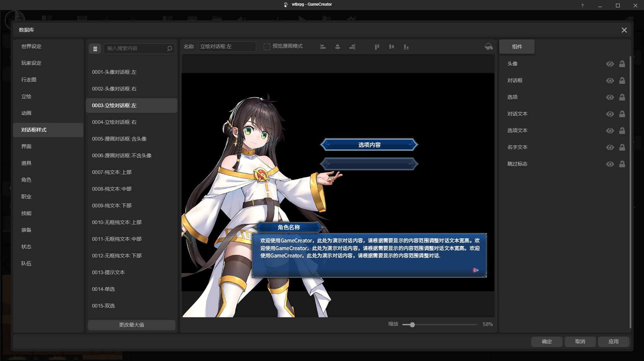This screenshot has width=644, height=361.
Task: Click the components panel scrollbar
Action: coord(630,192)
